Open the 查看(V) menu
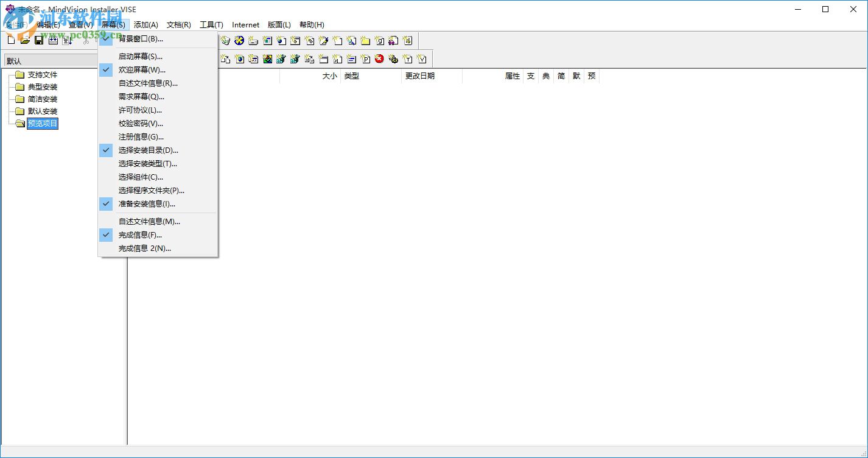Image resolution: width=868 pixels, height=458 pixels. pos(81,25)
